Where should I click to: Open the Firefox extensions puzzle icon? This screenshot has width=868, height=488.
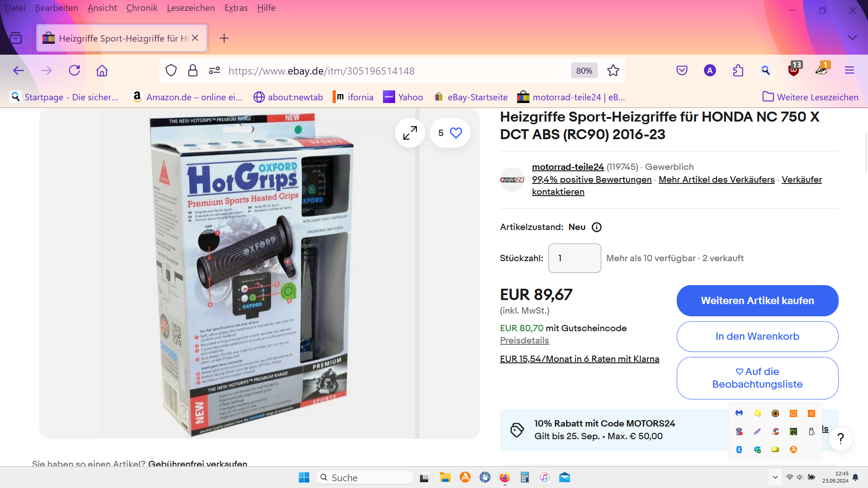pos(738,70)
